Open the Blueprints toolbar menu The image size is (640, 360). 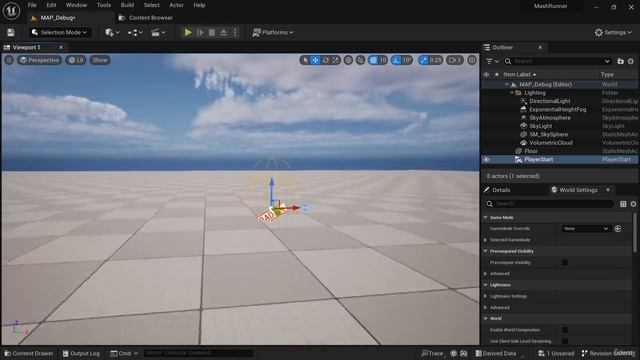click(x=135, y=32)
